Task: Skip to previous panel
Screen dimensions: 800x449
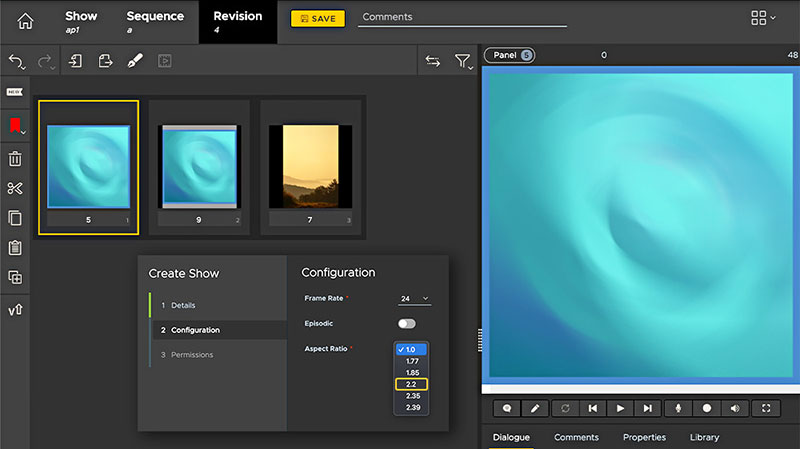Action: pos(593,408)
